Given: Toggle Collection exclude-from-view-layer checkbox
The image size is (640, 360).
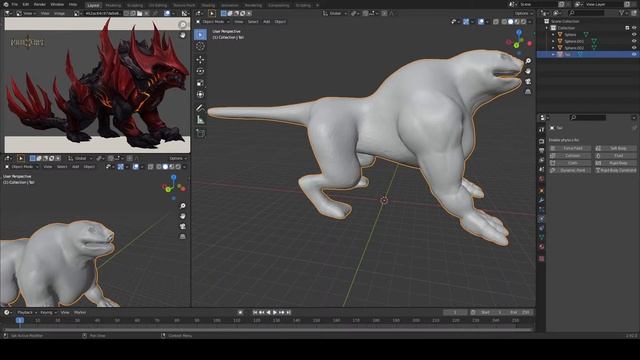Looking at the screenshot, I should click(x=627, y=28).
